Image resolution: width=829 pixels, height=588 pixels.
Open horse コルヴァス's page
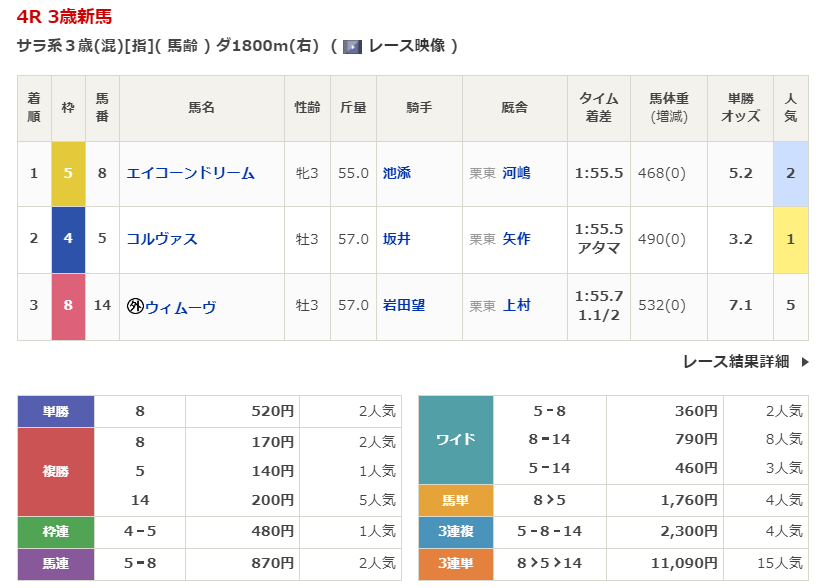pyautogui.click(x=162, y=239)
